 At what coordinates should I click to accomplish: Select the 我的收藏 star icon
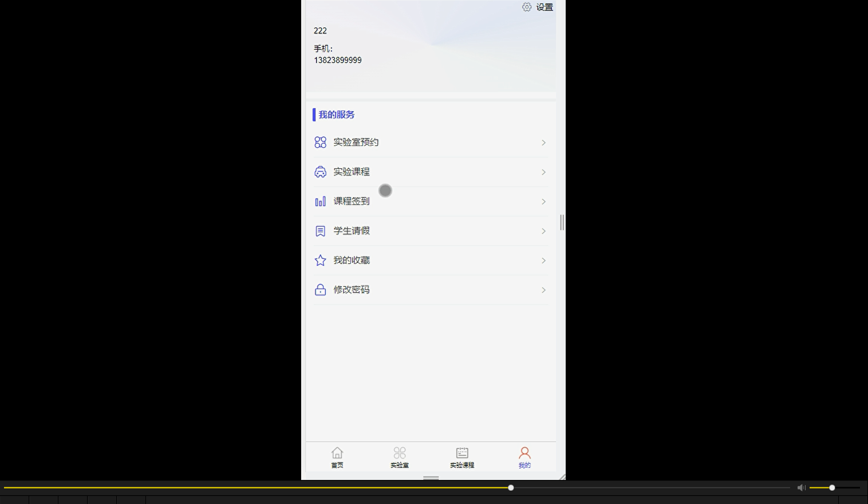coord(320,260)
